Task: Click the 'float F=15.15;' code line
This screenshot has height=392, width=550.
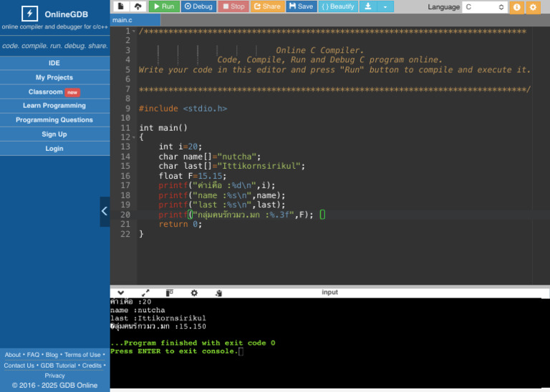Action: coord(192,176)
